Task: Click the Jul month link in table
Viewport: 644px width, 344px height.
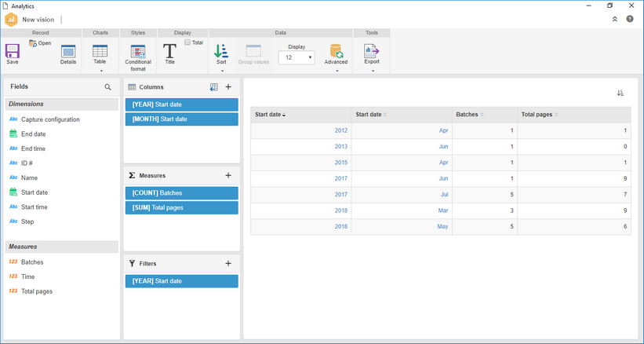Action: [x=445, y=195]
